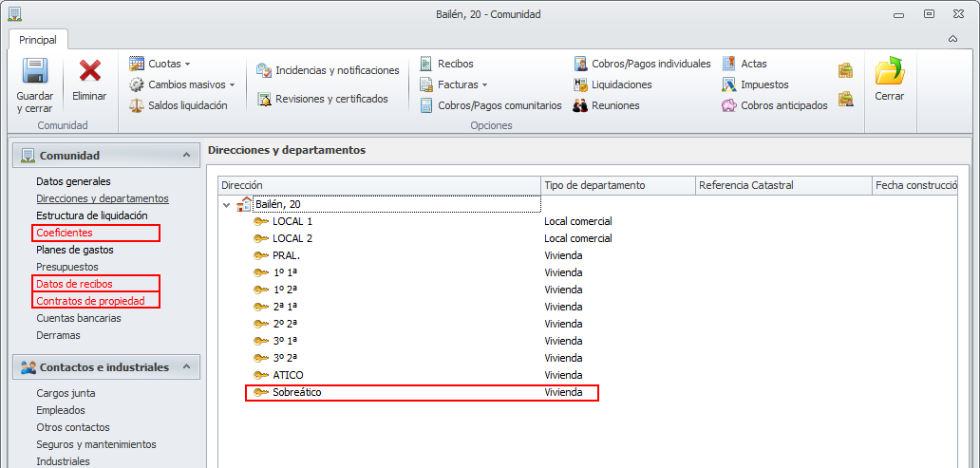The height and width of the screenshot is (468, 980).
Task: Click Liquidaciones in the ribbon
Action: (621, 84)
